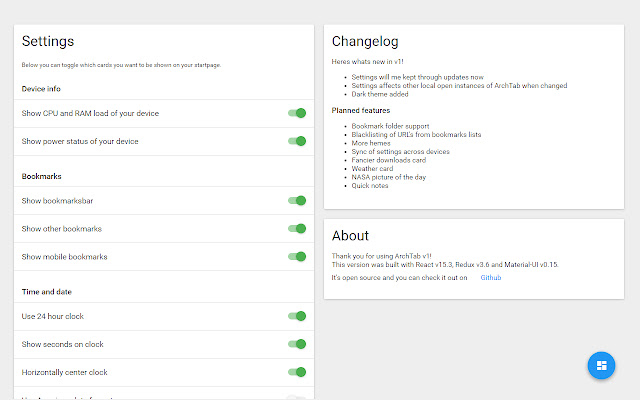This screenshot has width=640, height=400.
Task: Click the Changelog card title
Action: click(365, 42)
